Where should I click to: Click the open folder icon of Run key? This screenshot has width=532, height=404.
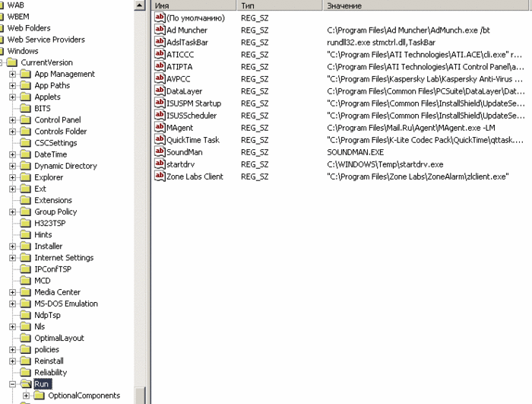(25, 384)
